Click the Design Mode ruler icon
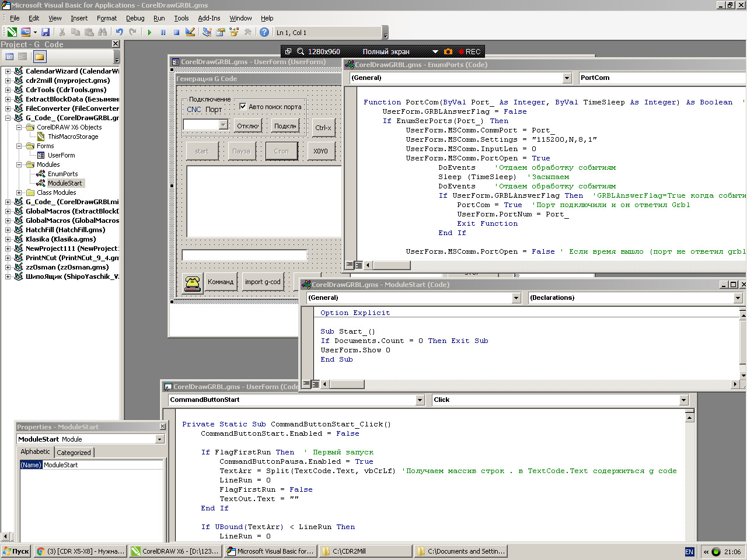Image resolution: width=747 pixels, height=560 pixels. click(x=190, y=33)
